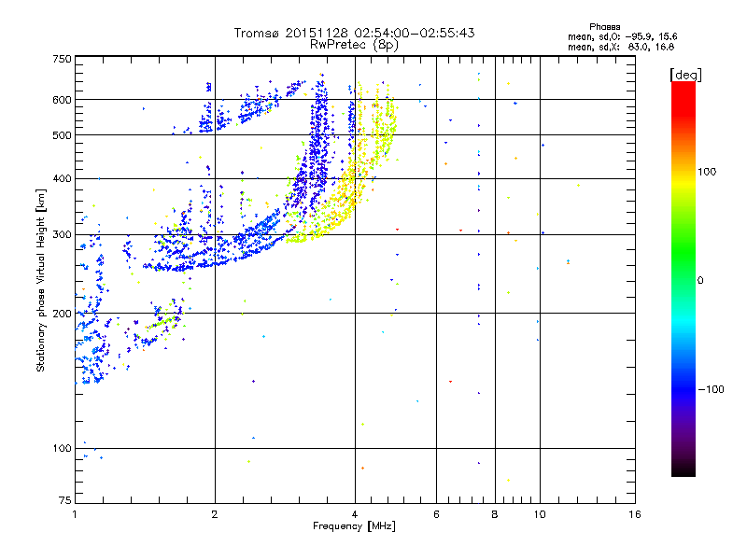Click the color bar at the 100 label
This screenshot has height=560, width=747.
(684, 172)
